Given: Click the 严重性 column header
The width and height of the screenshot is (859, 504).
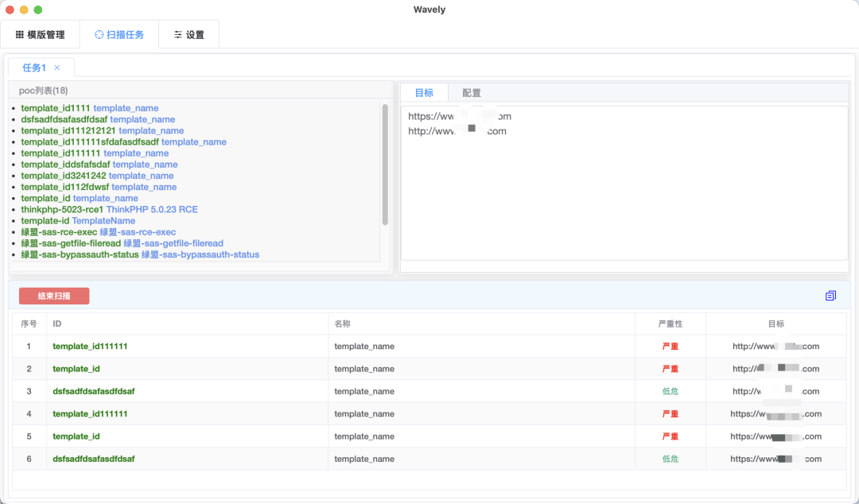Looking at the screenshot, I should [x=670, y=324].
